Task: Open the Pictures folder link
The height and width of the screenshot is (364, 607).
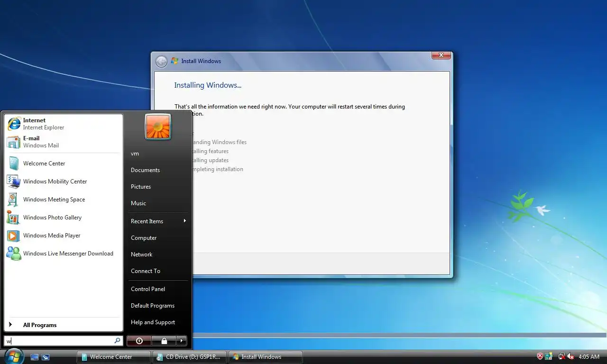Action: coord(157,187)
